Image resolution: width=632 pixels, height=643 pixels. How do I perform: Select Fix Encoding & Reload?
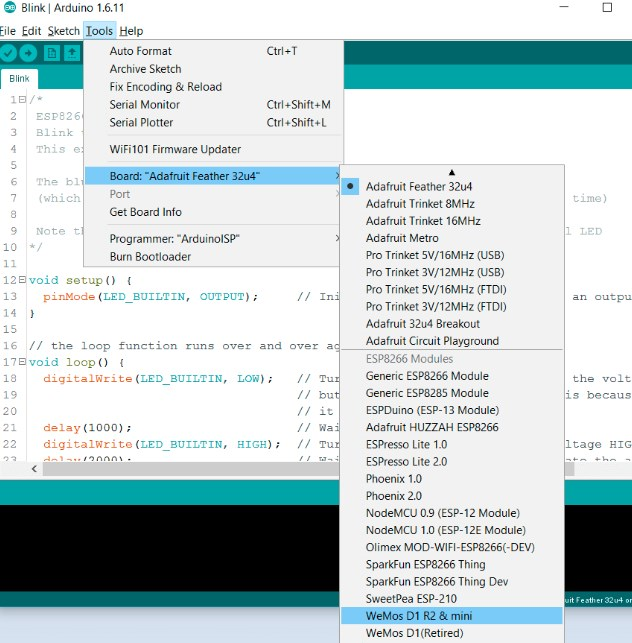(214, 87)
